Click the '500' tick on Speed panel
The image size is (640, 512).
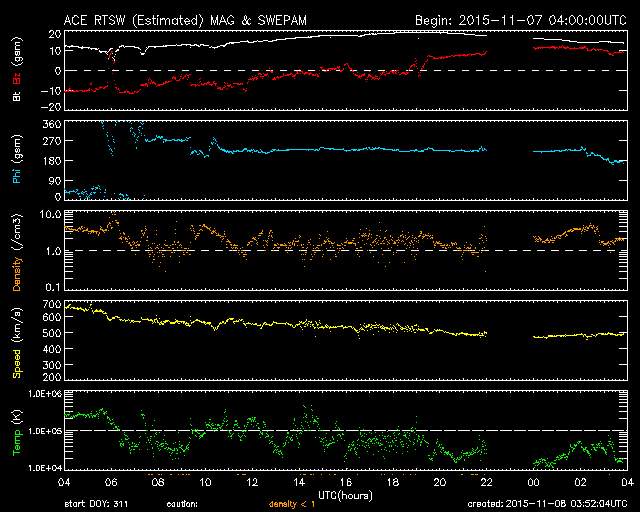[52, 333]
